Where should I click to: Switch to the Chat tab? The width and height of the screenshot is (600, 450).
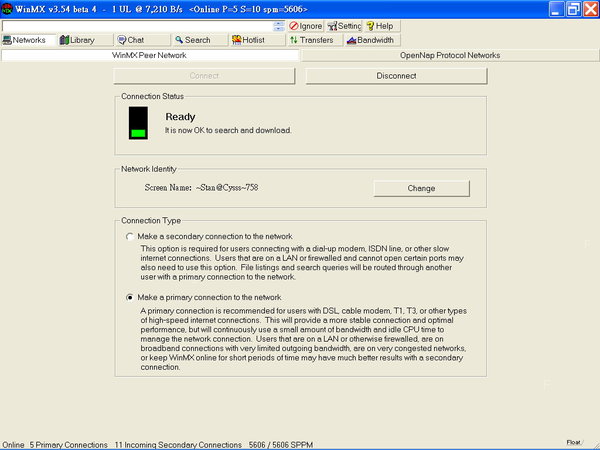(143, 40)
